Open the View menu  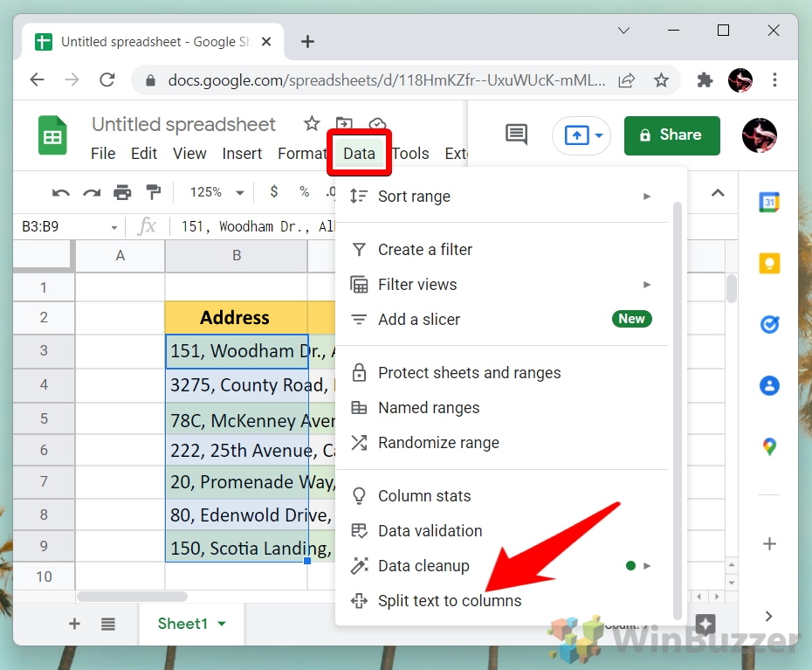point(189,154)
